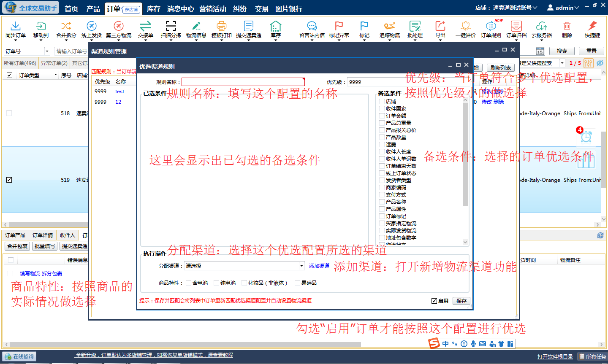Click the 留言站内信 message icon
Viewport: 608px width, 364px height.
[312, 26]
